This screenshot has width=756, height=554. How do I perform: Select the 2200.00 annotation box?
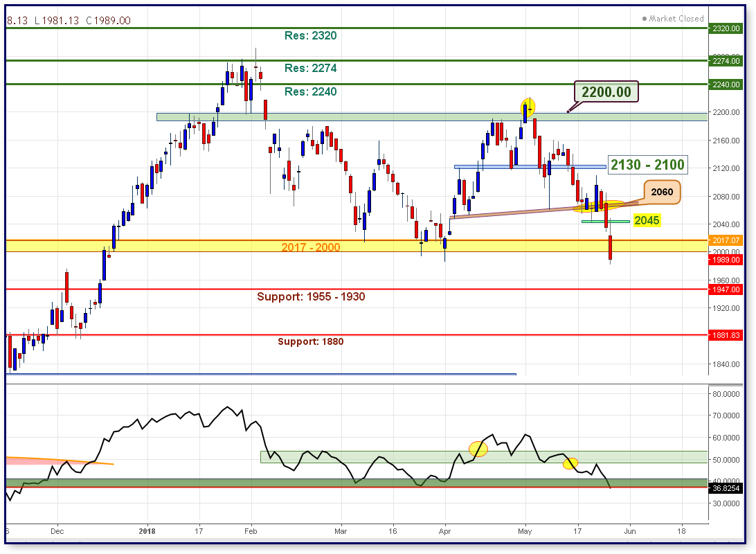(x=605, y=91)
